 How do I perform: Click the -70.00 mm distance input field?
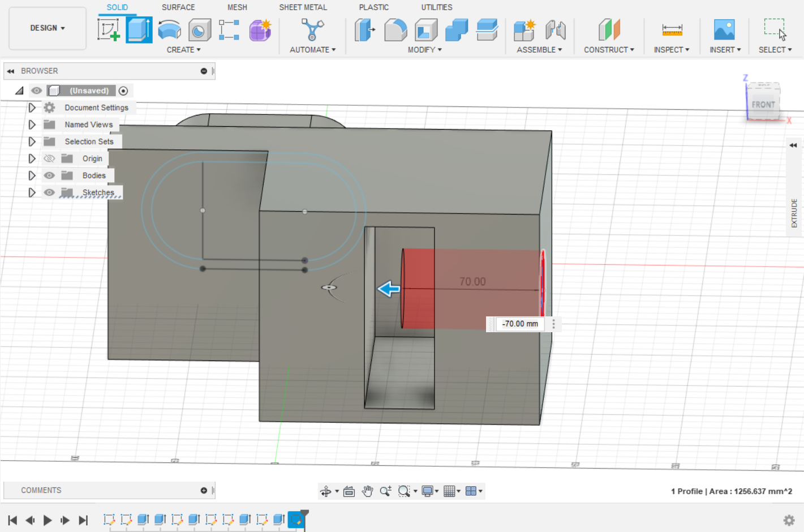tap(520, 324)
